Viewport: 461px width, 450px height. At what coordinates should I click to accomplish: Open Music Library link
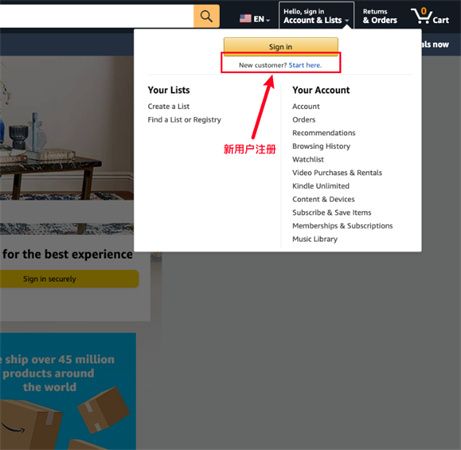(x=315, y=239)
